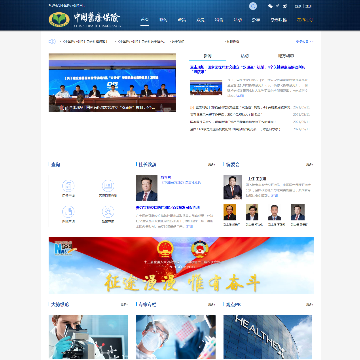Viewport: 360px width, 360px height.
Task: Click the upper-left circular service icon
Action: (x=68, y=185)
